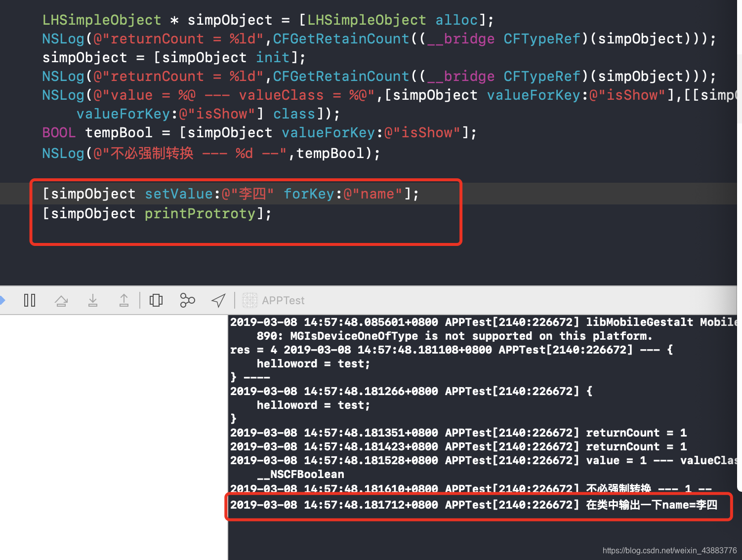Click the continuation line valueForKey:@"isShow"] class
This screenshot has width=742, height=560.
(x=208, y=114)
